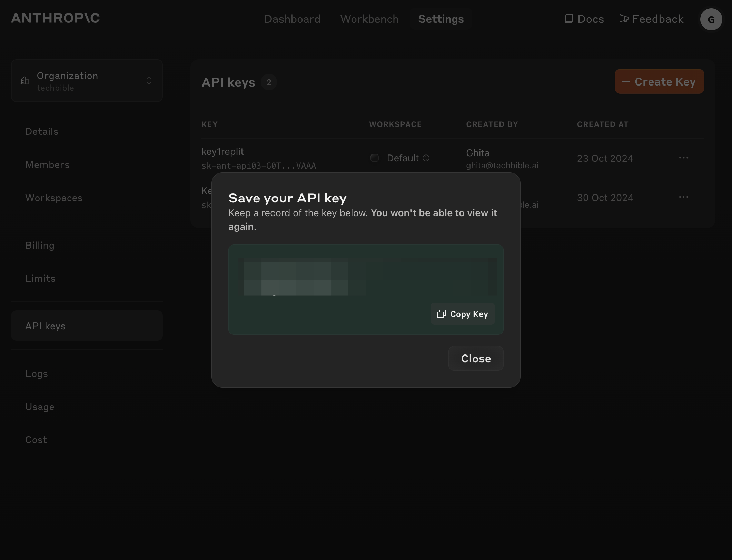Click the key1replit key name
Viewport: 732px width, 560px height.
click(x=222, y=151)
